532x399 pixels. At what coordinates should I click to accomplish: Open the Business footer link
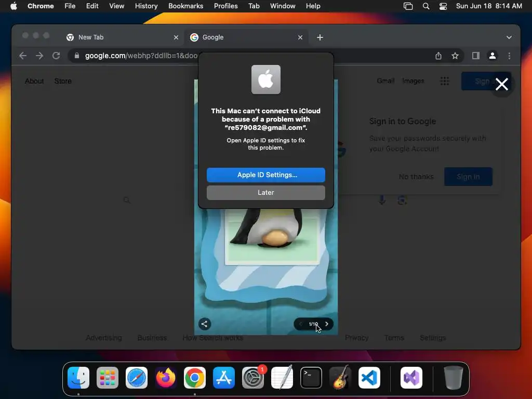click(x=152, y=338)
